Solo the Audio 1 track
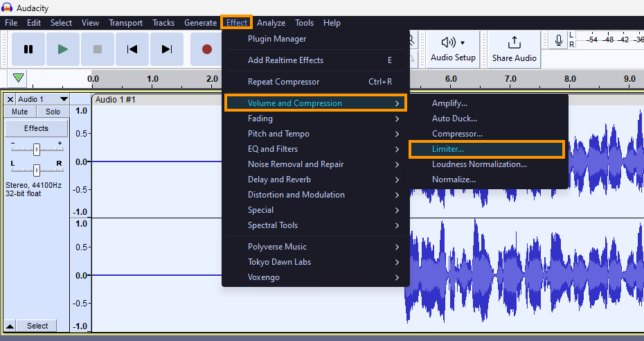644x341 pixels. point(53,112)
